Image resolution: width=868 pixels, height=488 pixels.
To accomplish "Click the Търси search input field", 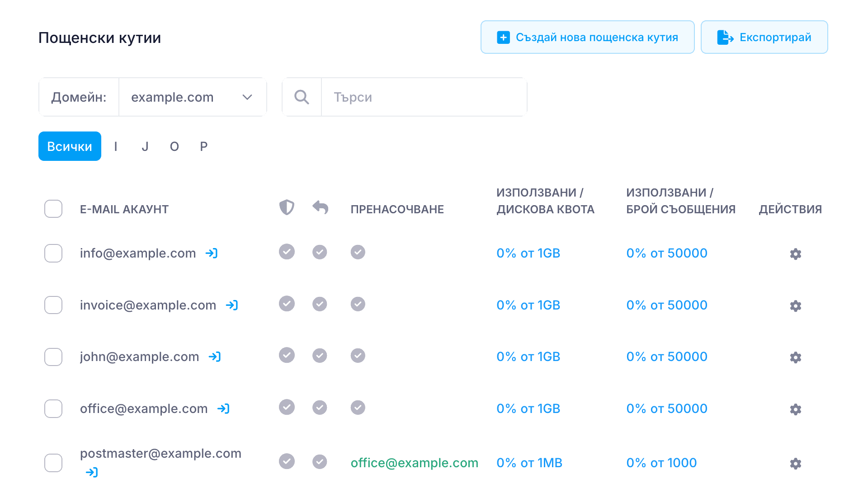I will pyautogui.click(x=424, y=97).
